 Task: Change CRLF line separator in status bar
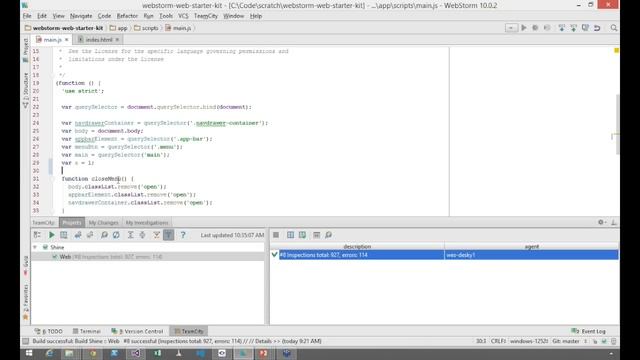(498, 341)
